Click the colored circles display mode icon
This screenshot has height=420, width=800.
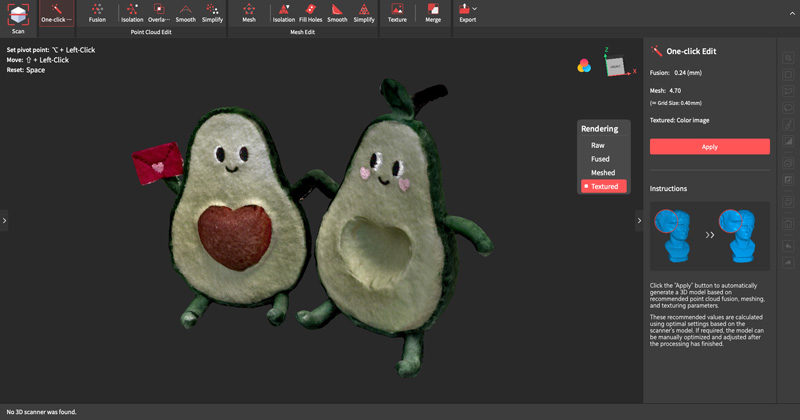584,65
